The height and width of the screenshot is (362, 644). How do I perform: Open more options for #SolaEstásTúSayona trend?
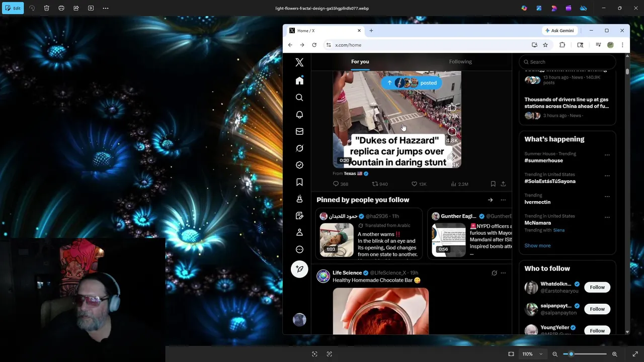(607, 176)
